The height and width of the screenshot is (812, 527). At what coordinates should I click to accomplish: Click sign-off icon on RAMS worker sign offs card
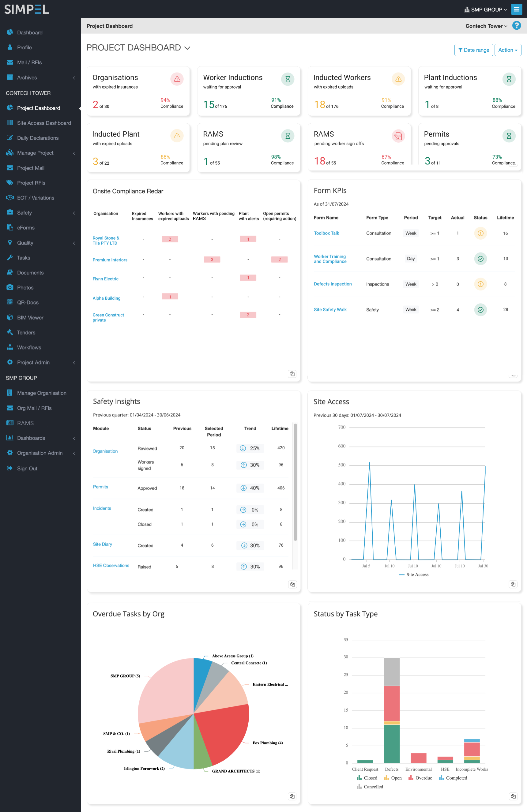click(398, 136)
